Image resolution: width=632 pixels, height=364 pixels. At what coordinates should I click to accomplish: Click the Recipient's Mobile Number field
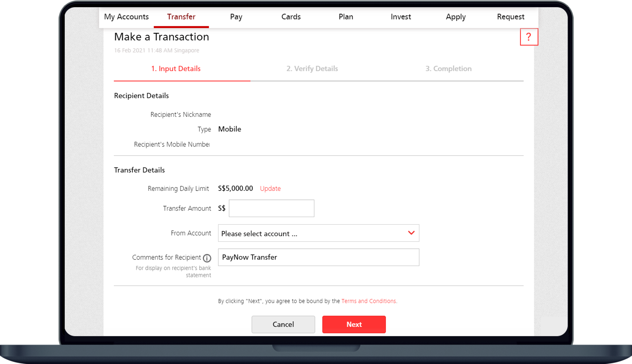click(318, 144)
